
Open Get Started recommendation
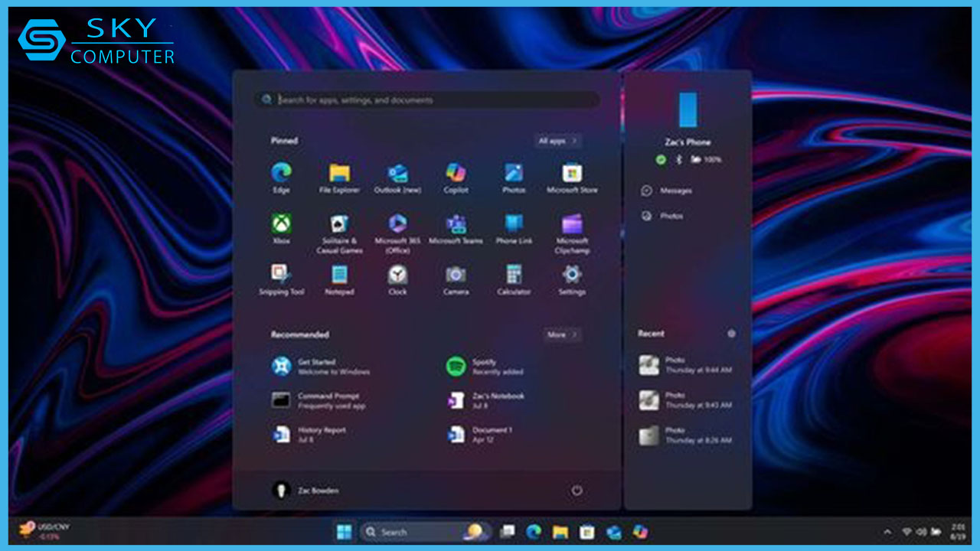[321, 367]
